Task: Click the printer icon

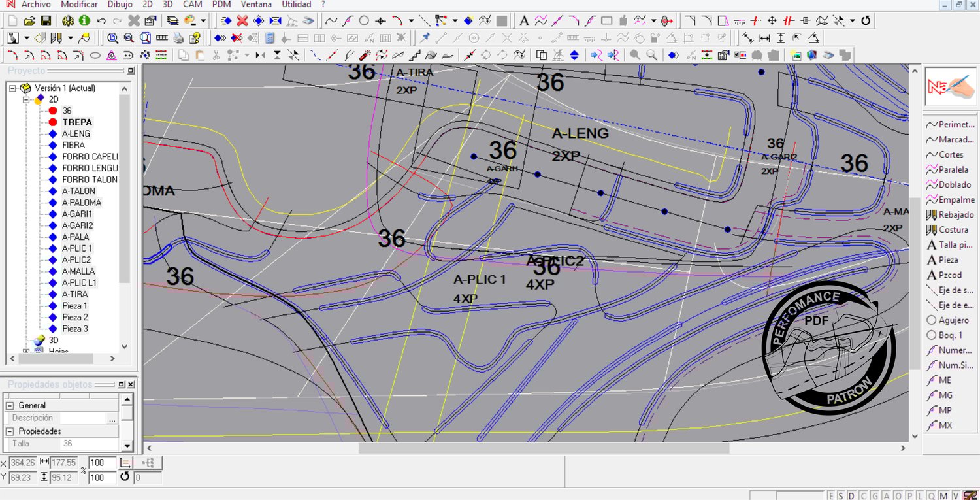Action: [178, 38]
